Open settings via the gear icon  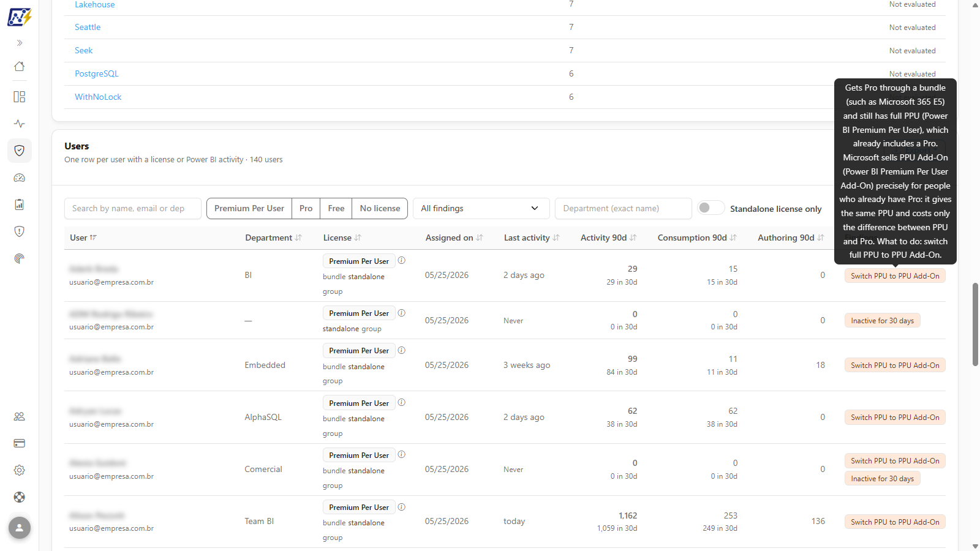(x=20, y=470)
